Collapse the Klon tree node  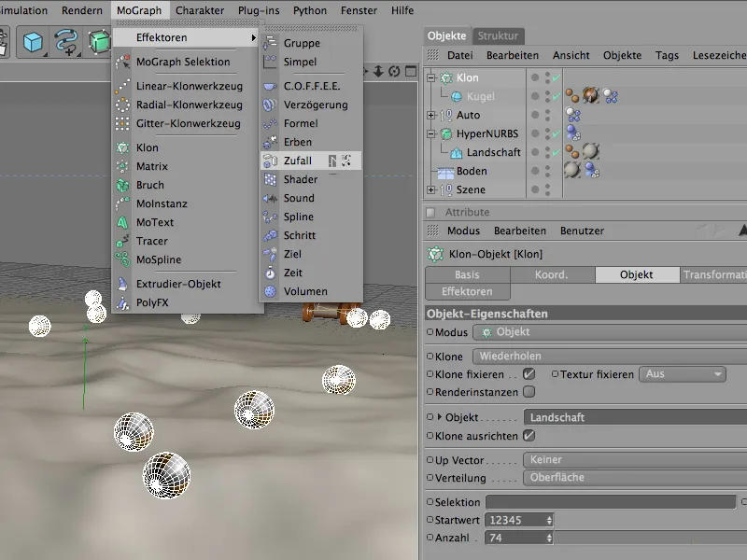pos(430,77)
